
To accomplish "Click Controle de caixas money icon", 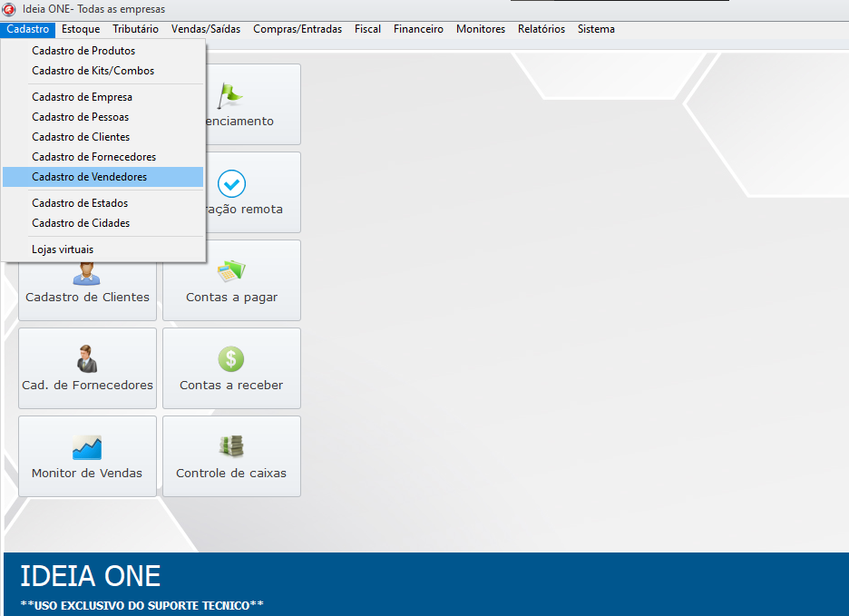I will [x=231, y=446].
